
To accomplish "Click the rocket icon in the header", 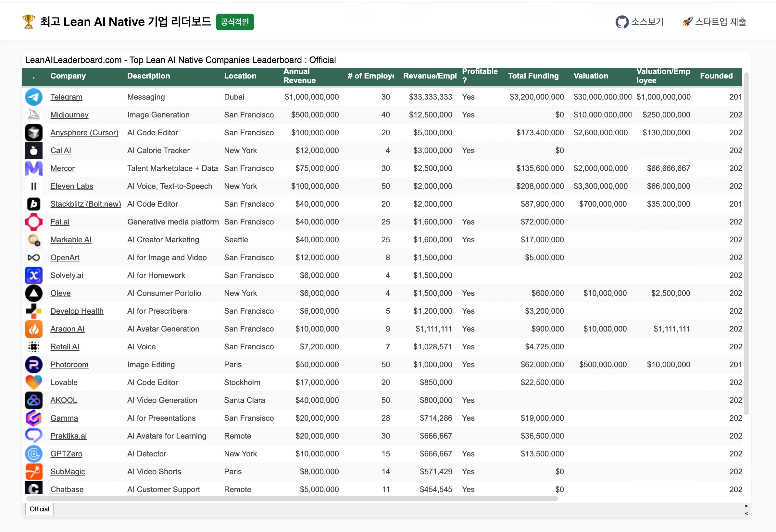I will click(x=687, y=22).
